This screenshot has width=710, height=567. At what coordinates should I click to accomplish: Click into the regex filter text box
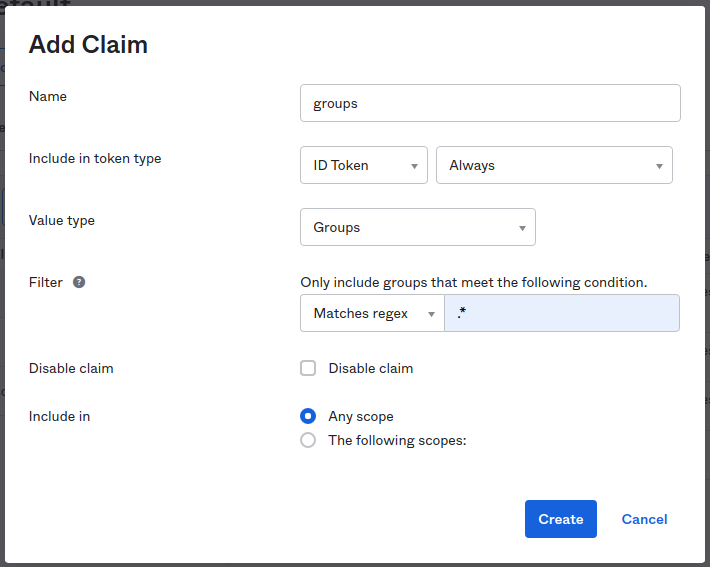pyautogui.click(x=562, y=313)
